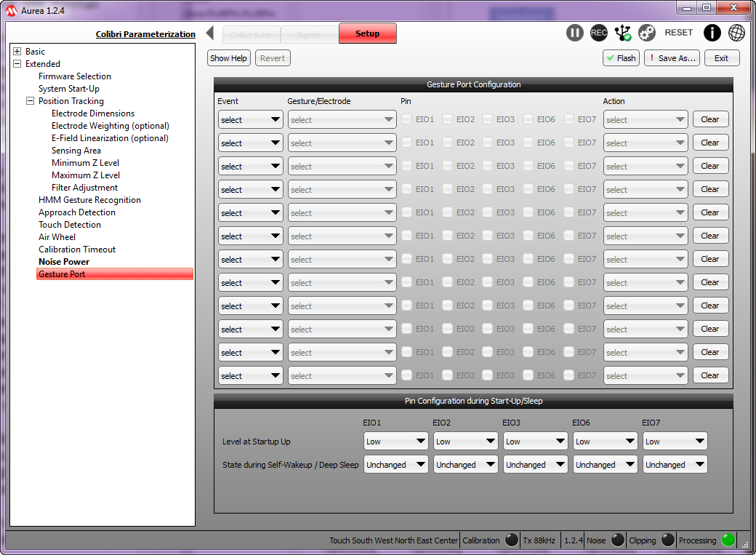Image resolution: width=756 pixels, height=555 pixels.
Task: Open the EIO7 Deep Sleep state dropdown
Action: point(675,465)
